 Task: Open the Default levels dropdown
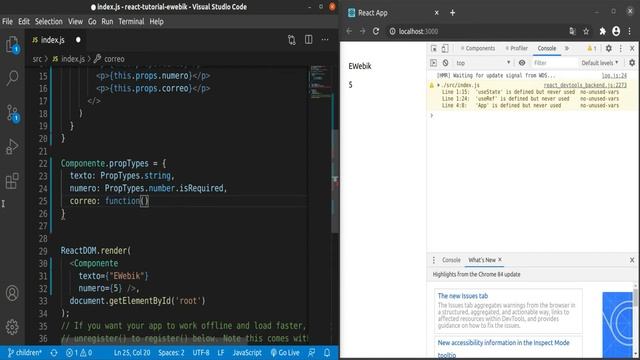point(600,63)
